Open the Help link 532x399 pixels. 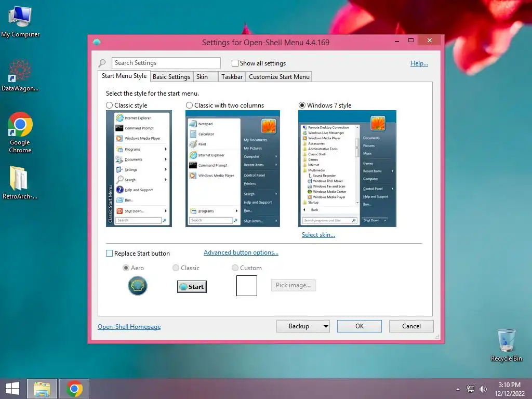click(x=419, y=63)
